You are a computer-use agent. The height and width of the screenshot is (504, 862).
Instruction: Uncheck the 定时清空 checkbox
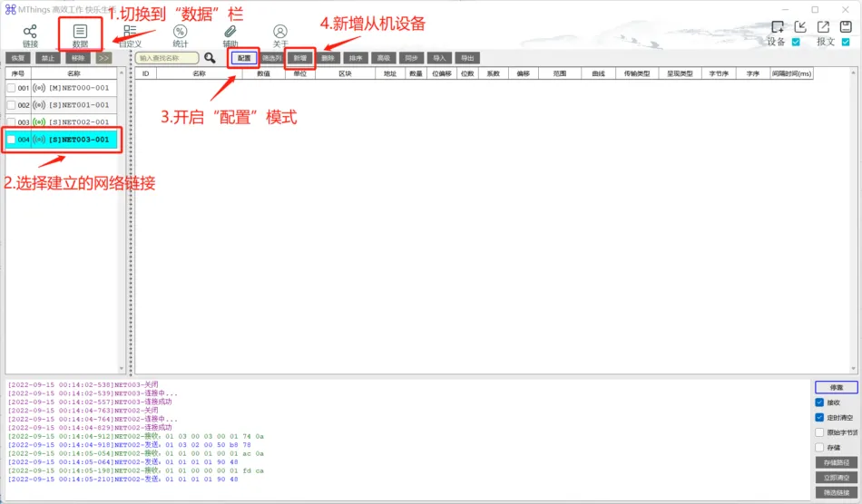pyautogui.click(x=819, y=417)
